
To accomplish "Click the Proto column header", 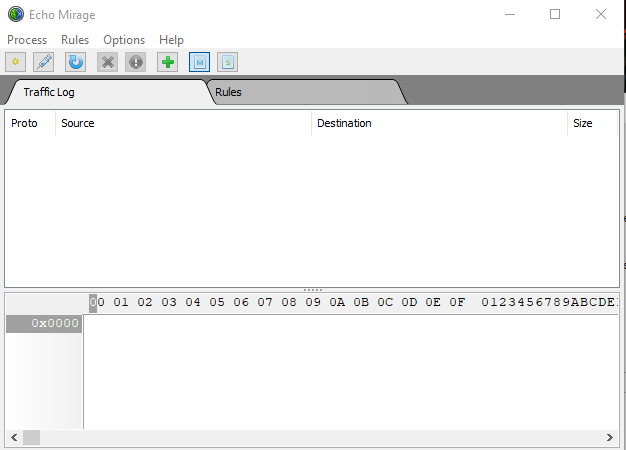I will pos(30,123).
